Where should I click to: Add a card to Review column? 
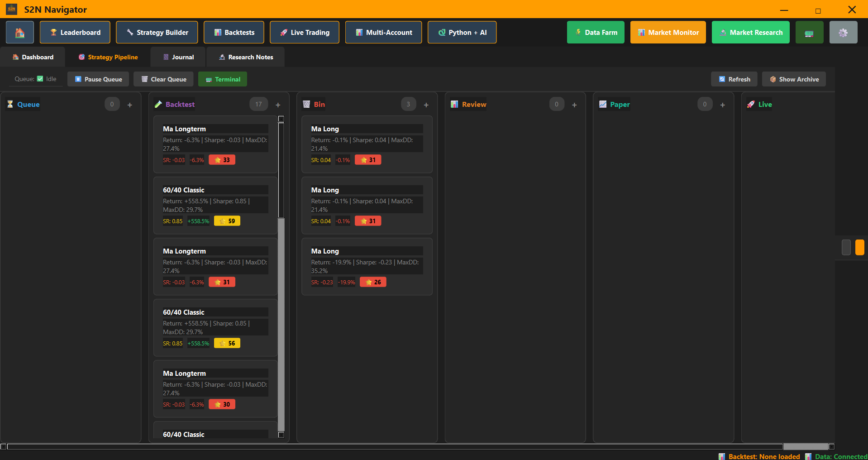[x=574, y=105]
